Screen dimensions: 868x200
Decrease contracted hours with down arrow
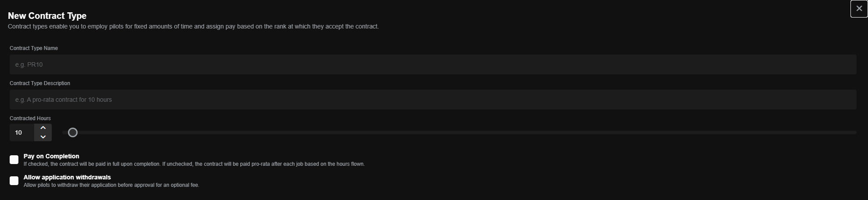43,137
